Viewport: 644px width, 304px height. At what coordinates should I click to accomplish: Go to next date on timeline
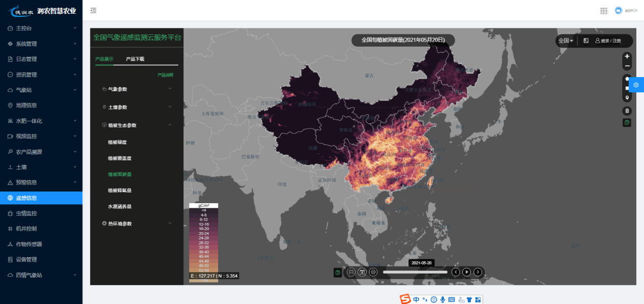pos(478,272)
